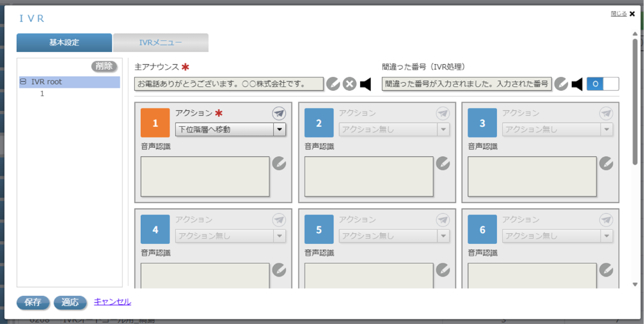Edit the main announcement with pencil icon
The width and height of the screenshot is (644, 324).
[x=333, y=84]
